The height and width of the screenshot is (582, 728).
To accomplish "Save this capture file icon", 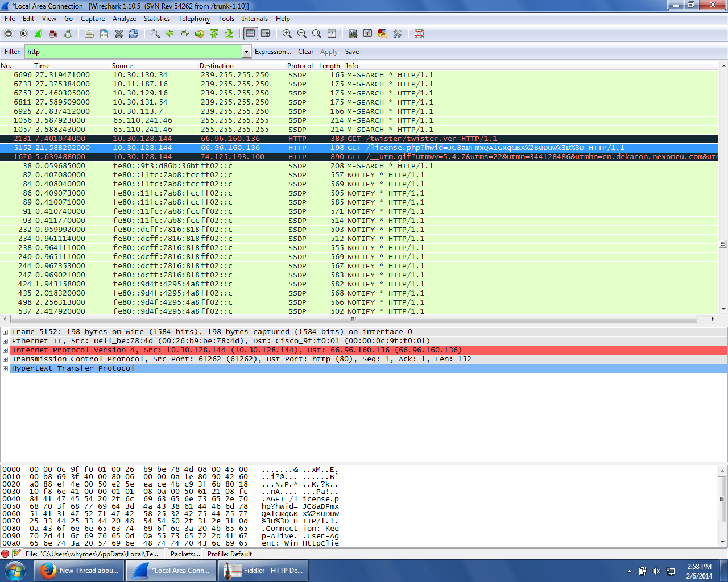I will click(x=104, y=34).
